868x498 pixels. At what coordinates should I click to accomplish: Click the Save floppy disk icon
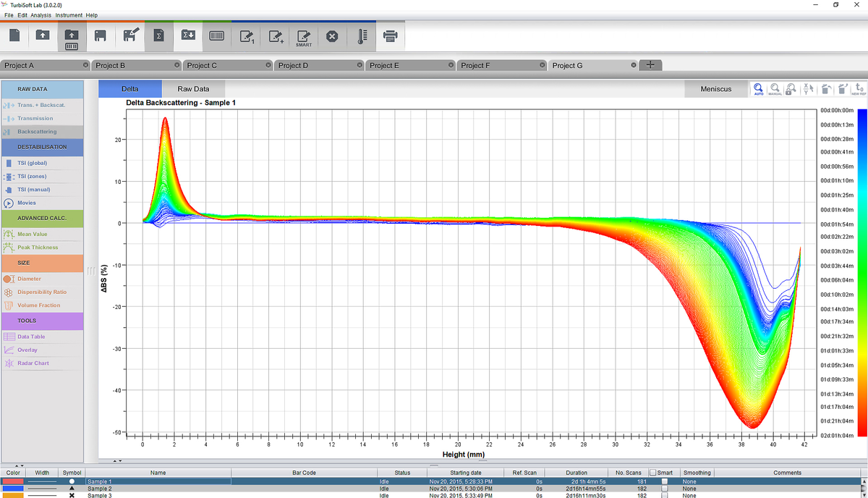coord(101,35)
